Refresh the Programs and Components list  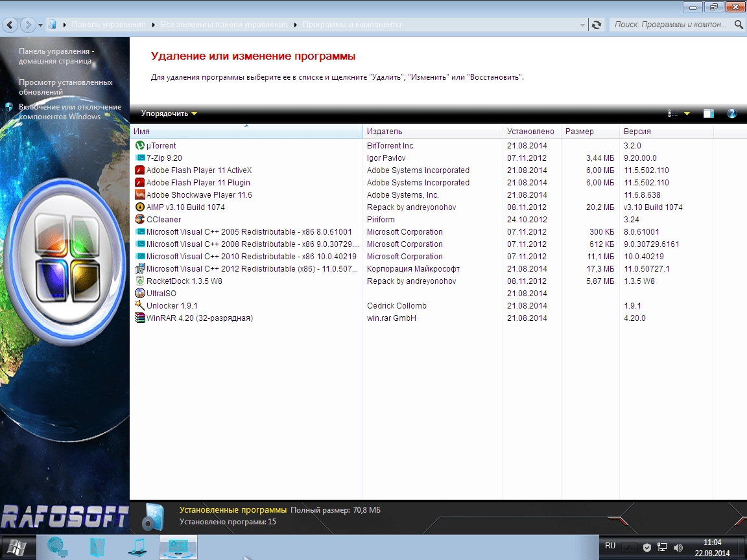pos(597,25)
